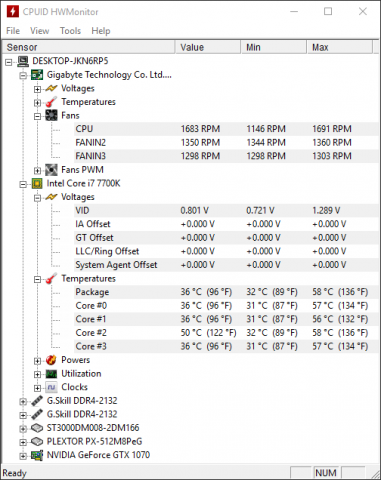This screenshot has height=480, width=381.
Task: Collapse the DESKTOP-JKN6RP5 root node
Action: click(x=9, y=62)
